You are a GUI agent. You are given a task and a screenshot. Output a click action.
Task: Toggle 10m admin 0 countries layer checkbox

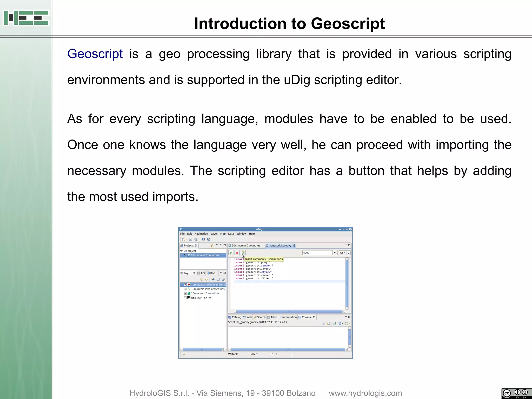coord(185,294)
